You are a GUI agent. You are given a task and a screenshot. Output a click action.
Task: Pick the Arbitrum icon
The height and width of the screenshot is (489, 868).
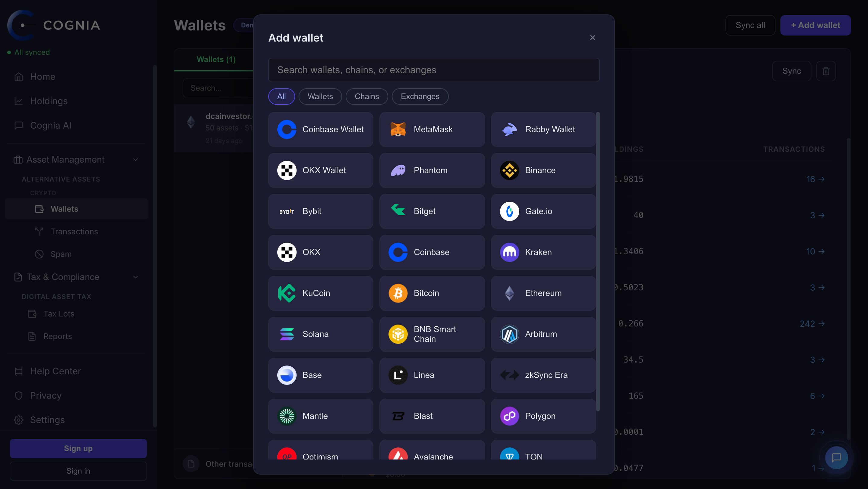click(x=509, y=334)
